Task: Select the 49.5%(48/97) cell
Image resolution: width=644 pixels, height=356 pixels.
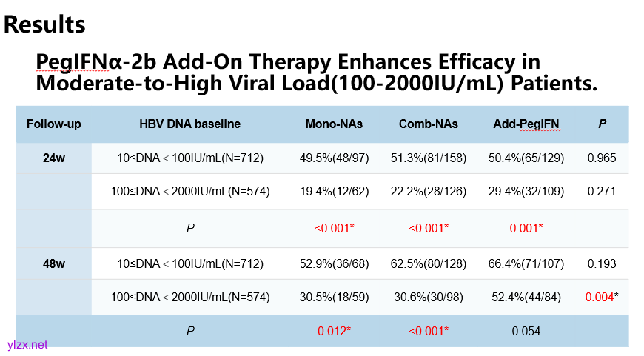Action: pyautogui.click(x=334, y=158)
